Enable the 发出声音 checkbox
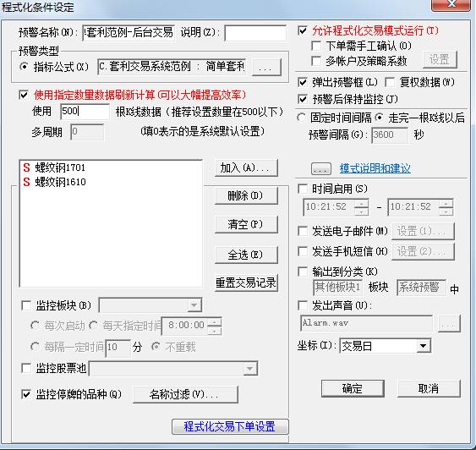The width and height of the screenshot is (476, 450). point(303,305)
